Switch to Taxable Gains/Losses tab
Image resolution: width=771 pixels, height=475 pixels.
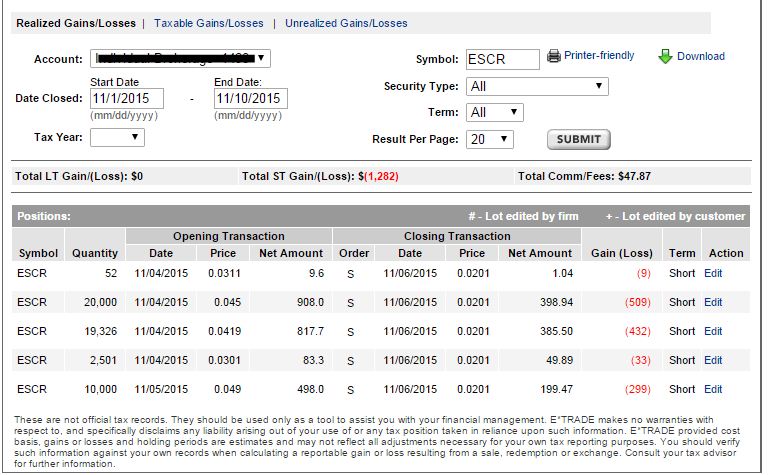click(208, 23)
